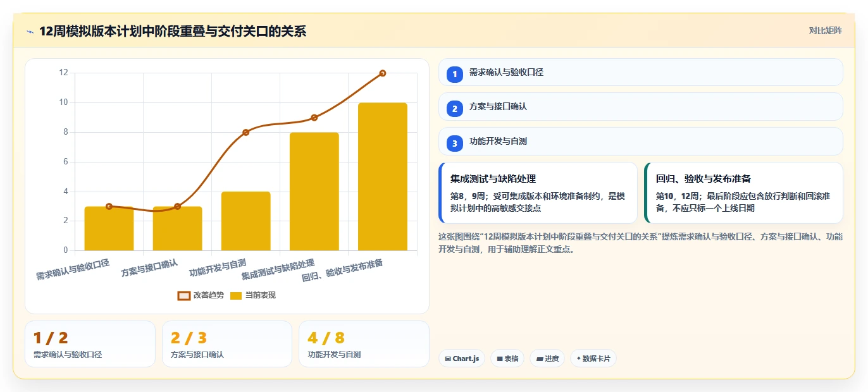Click the 表格 tag
Viewport: 868px width, 392px height.
point(507,358)
